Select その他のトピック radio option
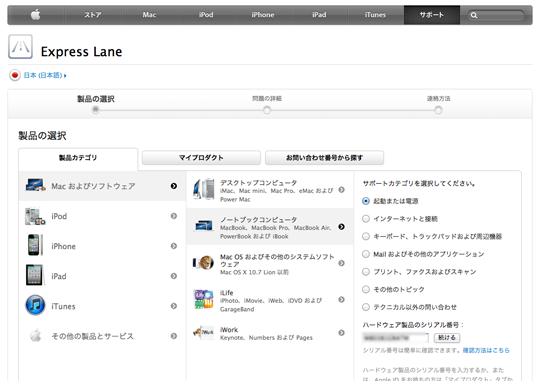 tap(366, 289)
